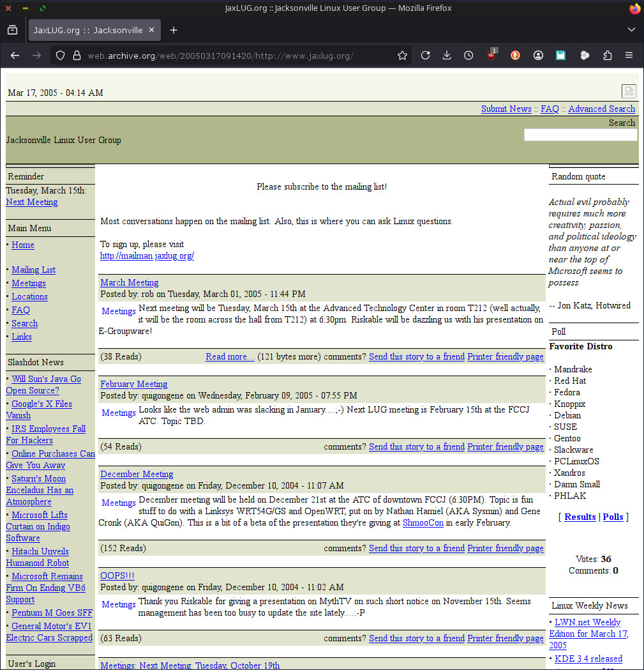The image size is (644, 670).
Task: Click the page icon beside the date header
Action: [x=628, y=91]
